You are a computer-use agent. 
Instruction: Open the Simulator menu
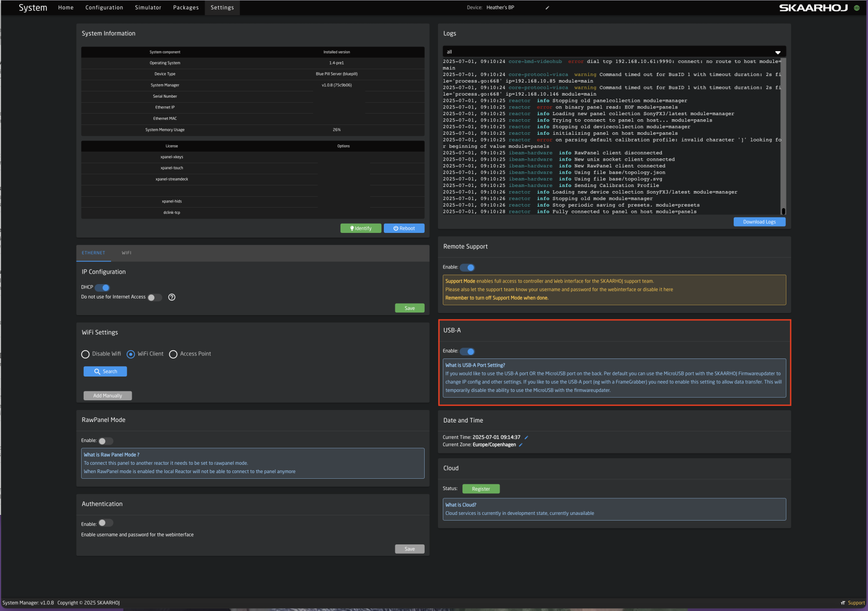tap(148, 8)
